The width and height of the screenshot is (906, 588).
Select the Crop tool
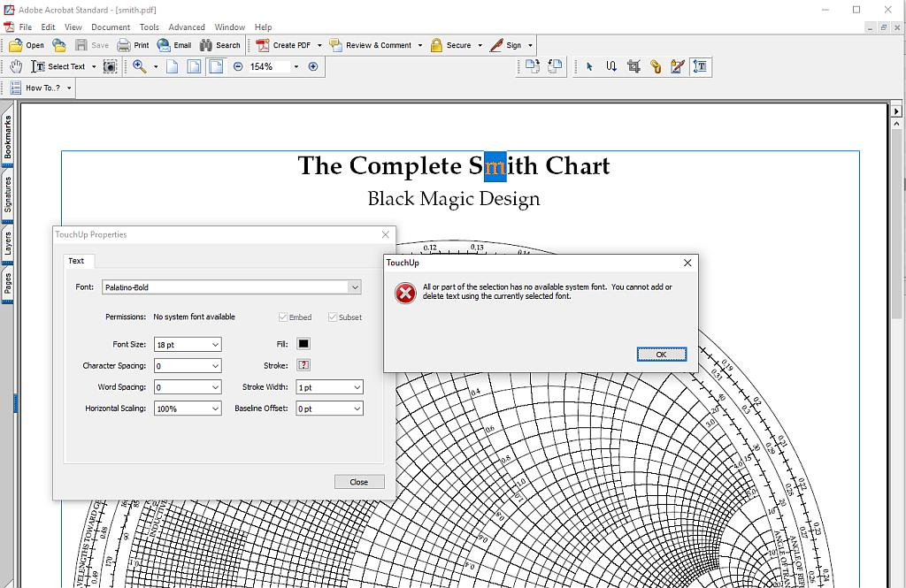tap(633, 66)
